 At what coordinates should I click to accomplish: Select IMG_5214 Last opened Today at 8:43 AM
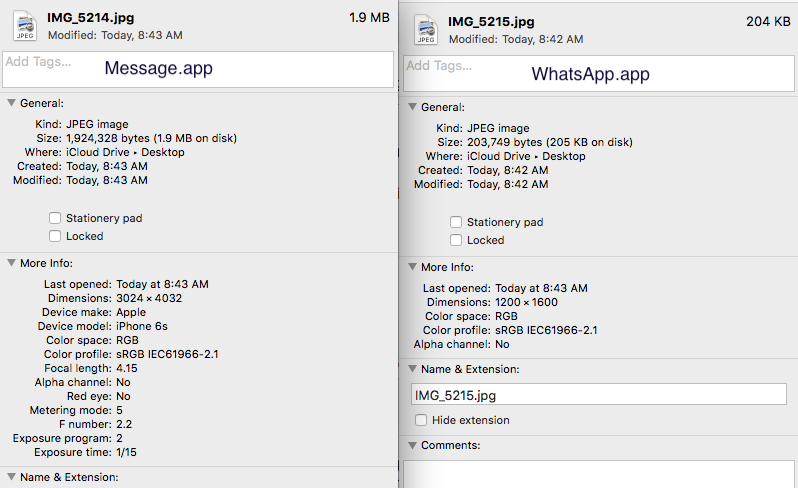point(162,284)
